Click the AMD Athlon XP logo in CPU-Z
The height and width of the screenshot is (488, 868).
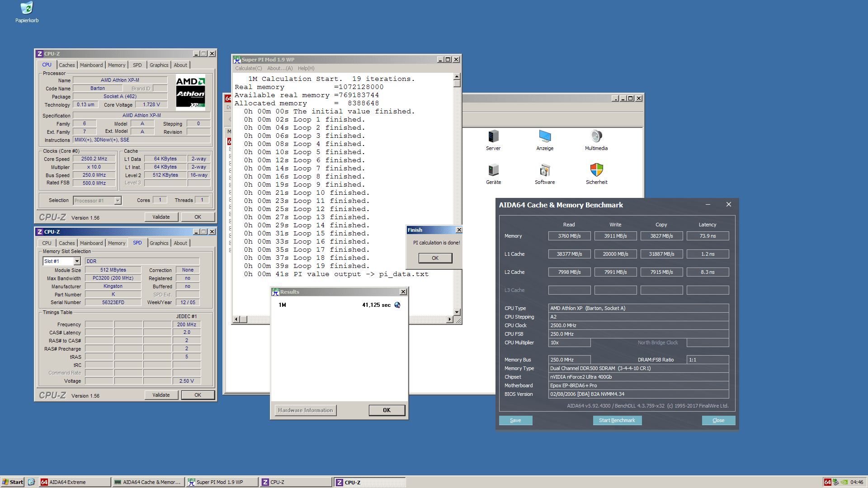click(190, 93)
